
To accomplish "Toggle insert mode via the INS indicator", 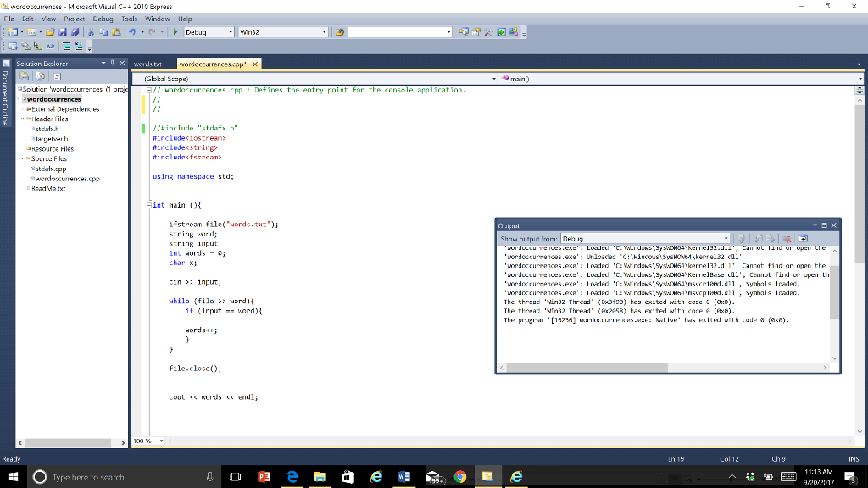I will click(x=854, y=457).
